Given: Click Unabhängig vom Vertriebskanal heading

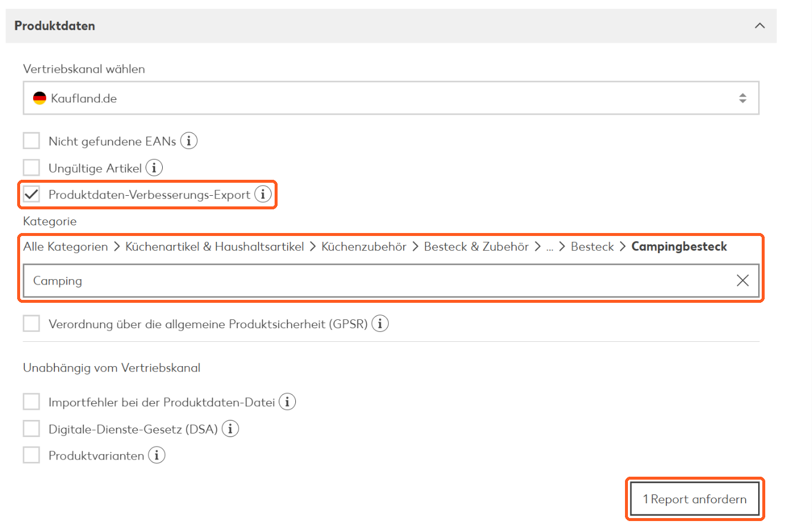Looking at the screenshot, I should [112, 368].
